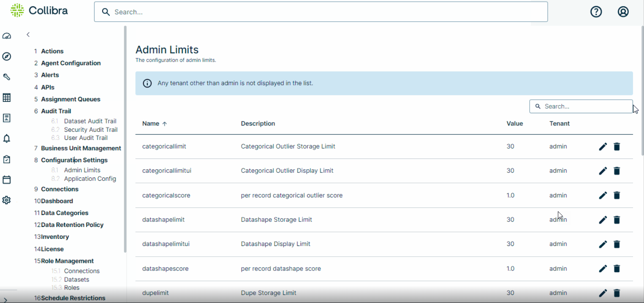
Task: Delete the categoricalscore row
Action: 617,195
